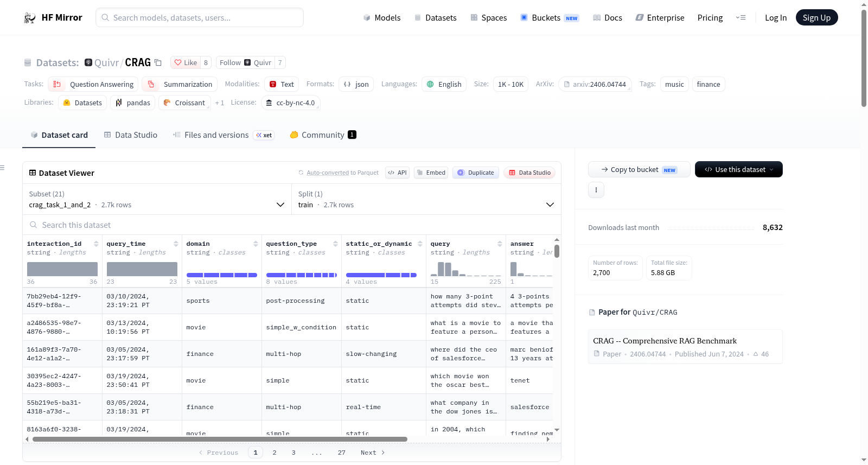Sort by the interaction_id column
This screenshot has height=465, width=868.
pos(96,244)
